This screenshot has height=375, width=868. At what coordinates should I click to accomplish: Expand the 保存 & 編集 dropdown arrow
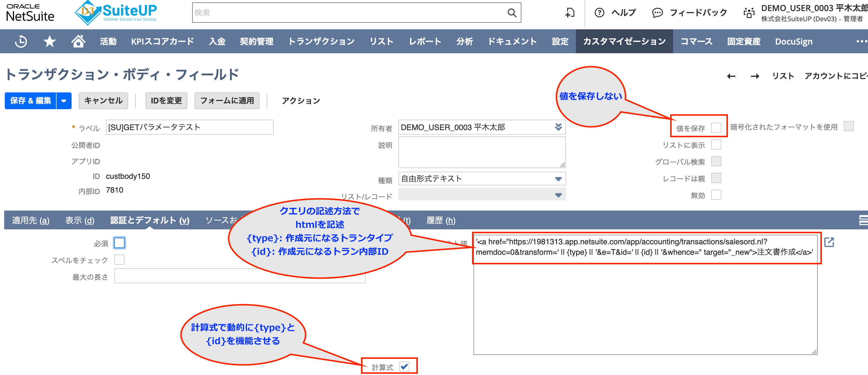[x=64, y=101]
